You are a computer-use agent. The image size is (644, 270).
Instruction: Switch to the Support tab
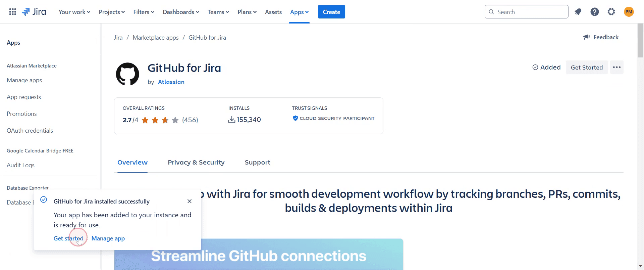tap(257, 162)
